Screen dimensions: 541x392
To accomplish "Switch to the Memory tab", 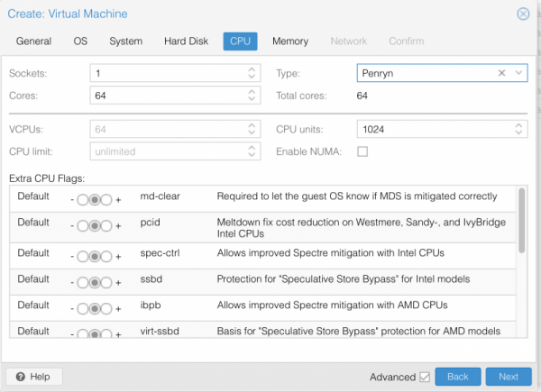I will [290, 41].
